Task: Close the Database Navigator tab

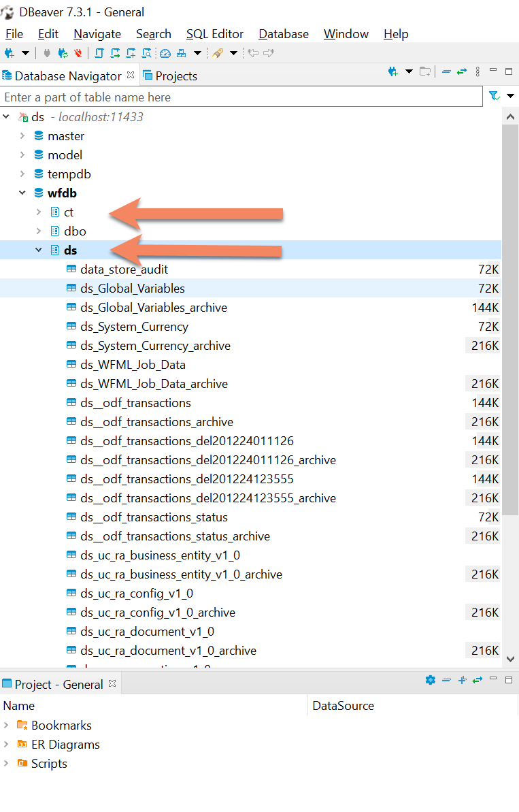Action: (131, 75)
